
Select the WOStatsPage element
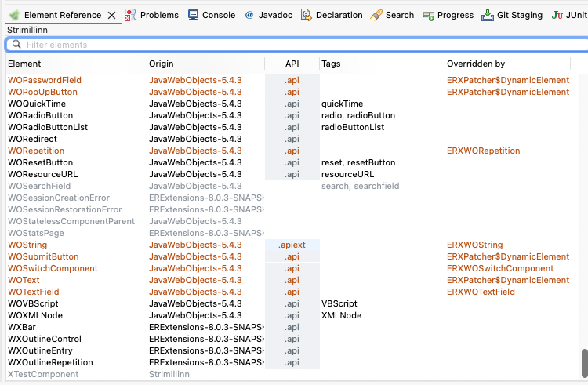pos(36,233)
